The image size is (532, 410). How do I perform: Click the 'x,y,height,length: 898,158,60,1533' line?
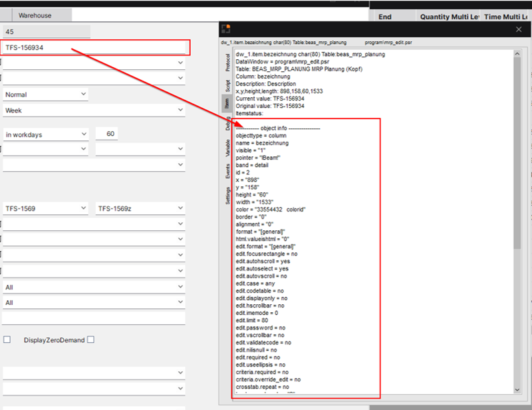(x=279, y=91)
